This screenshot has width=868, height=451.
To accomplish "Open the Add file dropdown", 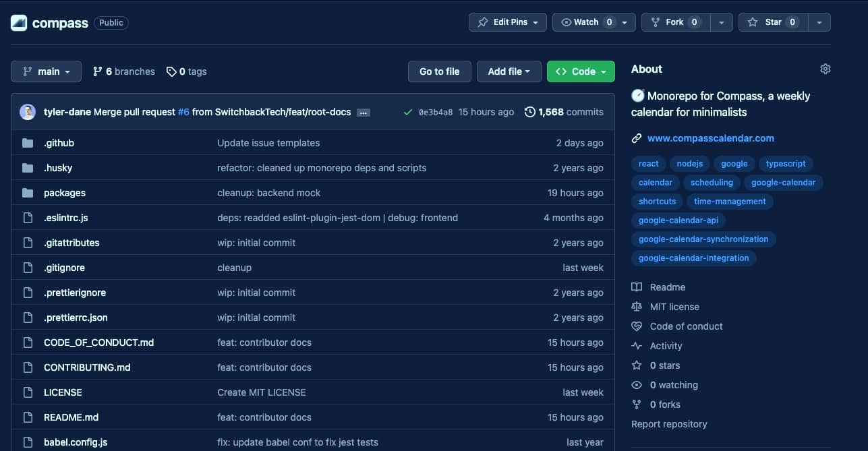I will pyautogui.click(x=509, y=71).
